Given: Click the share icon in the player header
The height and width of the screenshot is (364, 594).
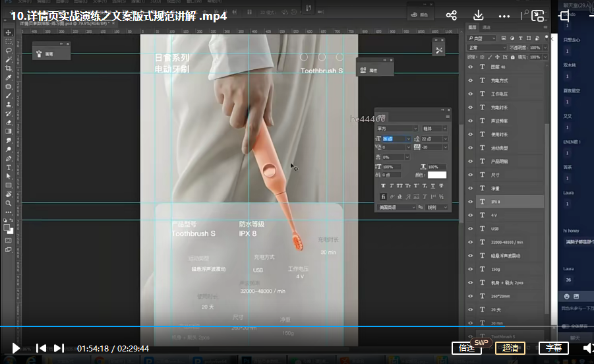Looking at the screenshot, I should (x=451, y=16).
